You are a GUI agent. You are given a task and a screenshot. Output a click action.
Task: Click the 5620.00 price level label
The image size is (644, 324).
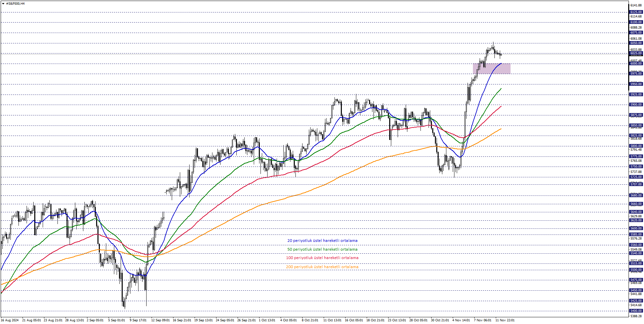coord(636,220)
